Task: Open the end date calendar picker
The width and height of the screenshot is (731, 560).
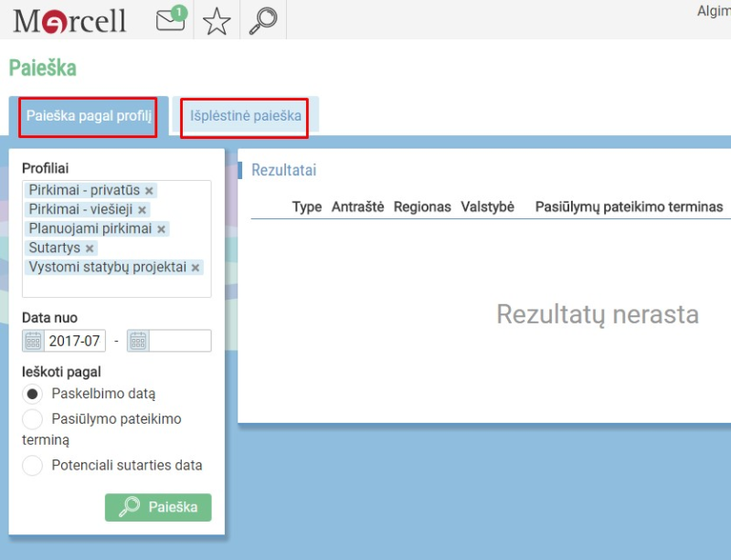Action: click(x=139, y=340)
